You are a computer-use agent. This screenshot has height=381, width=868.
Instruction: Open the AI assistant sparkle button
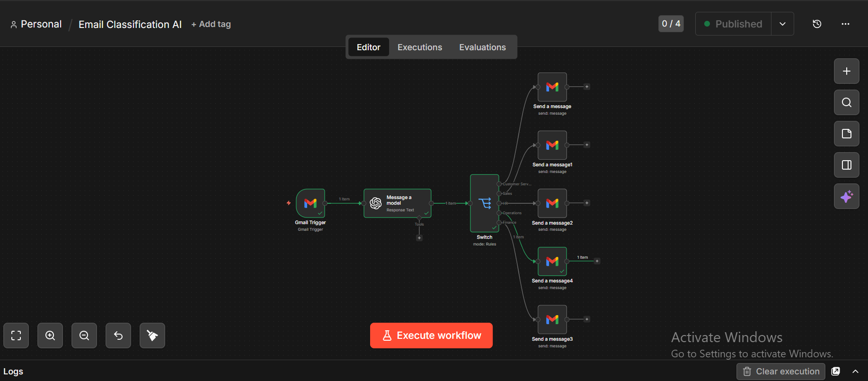pyautogui.click(x=847, y=196)
